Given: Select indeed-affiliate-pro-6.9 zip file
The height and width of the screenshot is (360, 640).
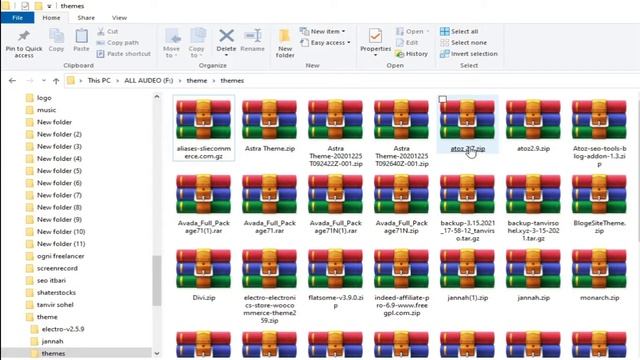Looking at the screenshot, I should [x=401, y=283].
